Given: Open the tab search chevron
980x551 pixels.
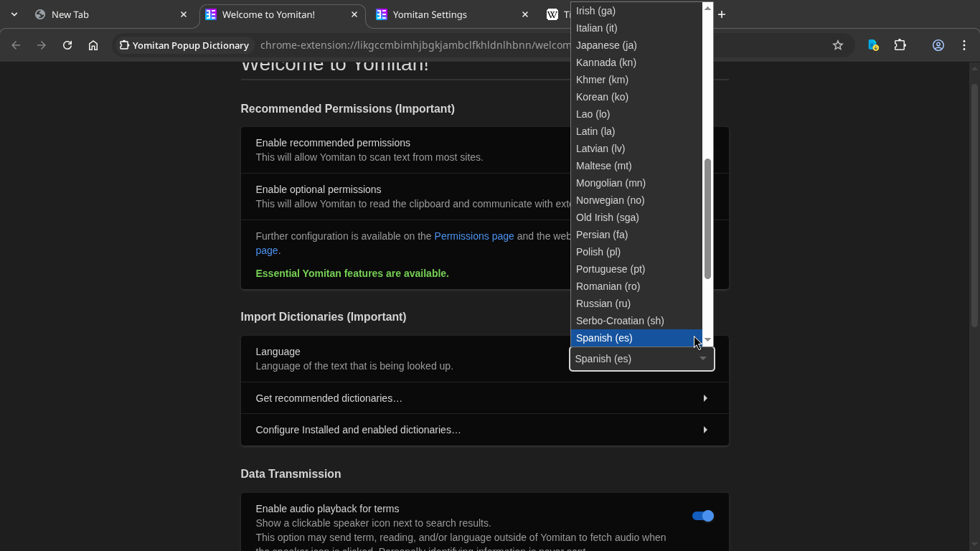Looking at the screenshot, I should [x=14, y=14].
